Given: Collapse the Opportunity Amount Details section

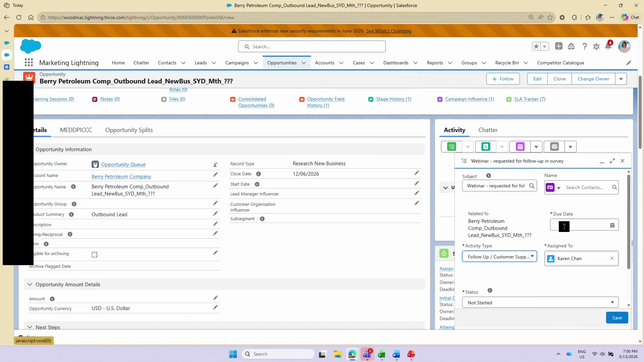Looking at the screenshot, I should (x=30, y=285).
